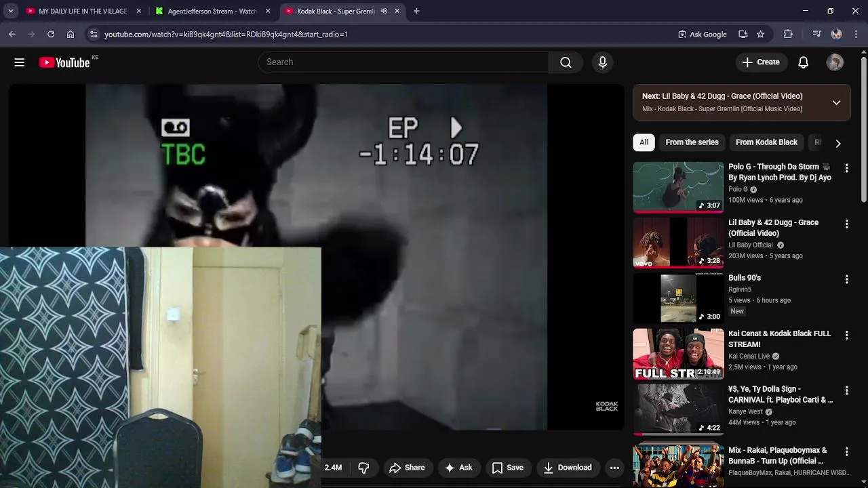Open Lil Baby Official channel link
The image size is (868, 488).
(x=751, y=245)
